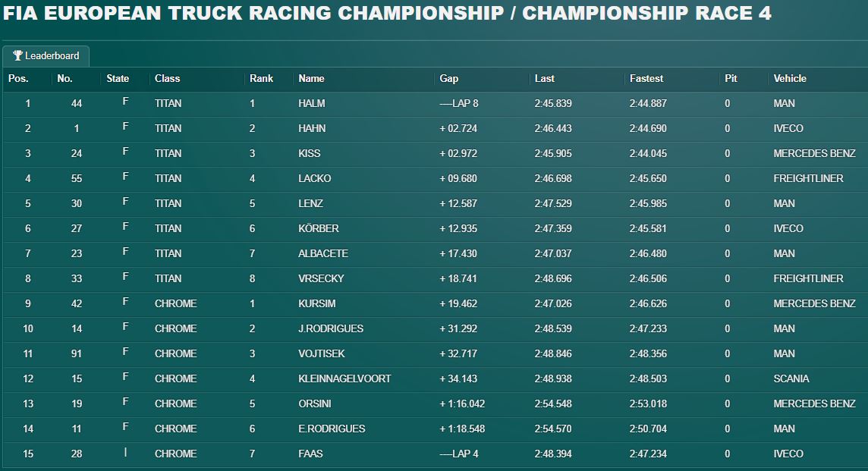This screenshot has height=471, width=868.
Task: Open the Leaderboard tab
Action: pyautogui.click(x=46, y=56)
